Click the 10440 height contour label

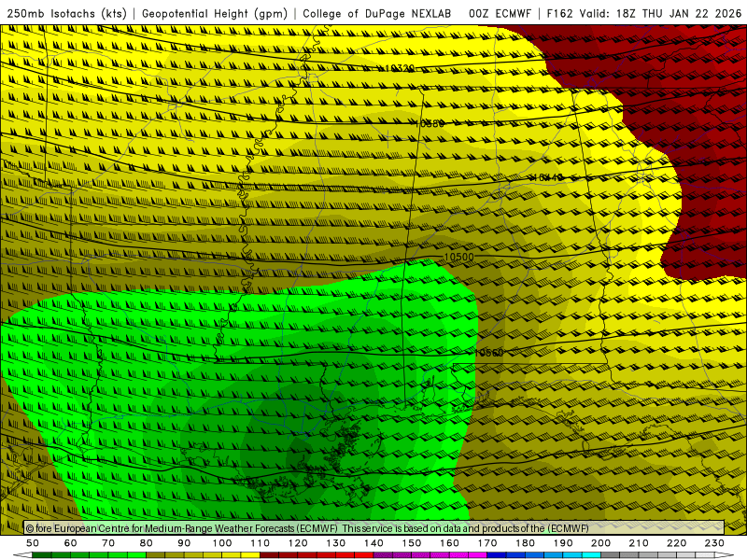pyautogui.click(x=548, y=177)
